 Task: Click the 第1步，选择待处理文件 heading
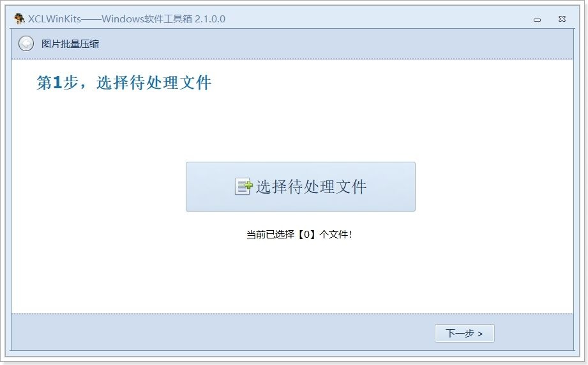[x=124, y=82]
